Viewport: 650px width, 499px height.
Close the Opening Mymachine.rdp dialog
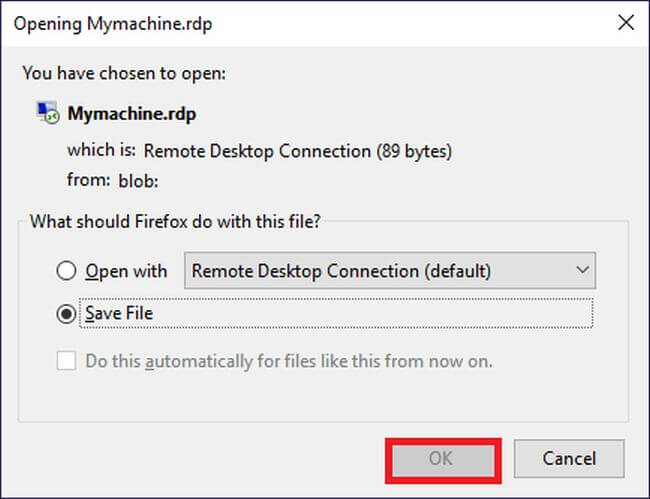point(626,23)
